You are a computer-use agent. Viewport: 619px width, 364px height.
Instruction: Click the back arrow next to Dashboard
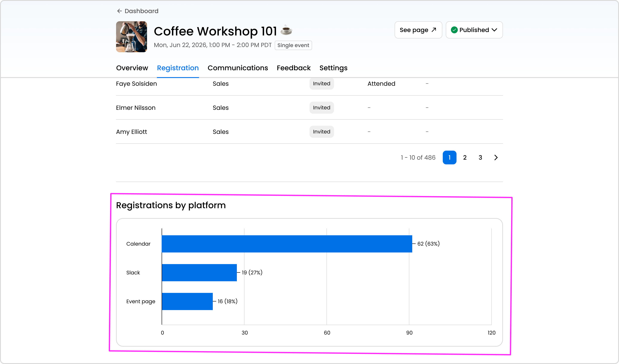tap(119, 11)
